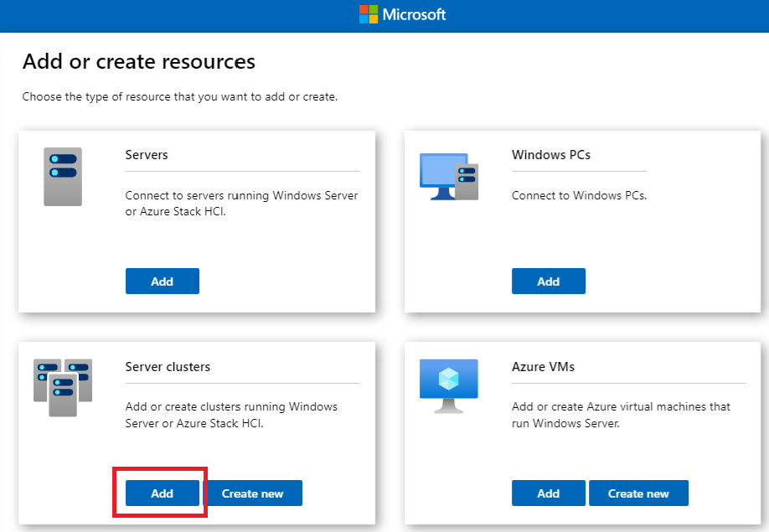Click the Servers card description text
The width and height of the screenshot is (769, 532).
241,203
